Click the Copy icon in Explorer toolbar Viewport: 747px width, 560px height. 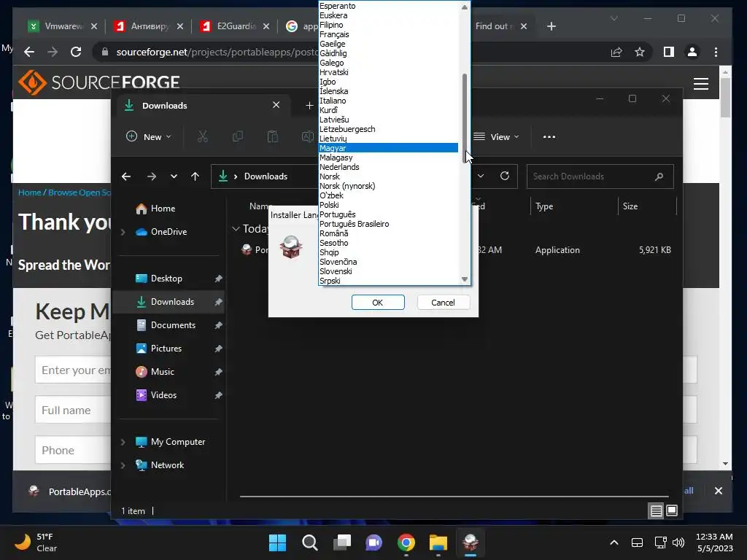237,136
